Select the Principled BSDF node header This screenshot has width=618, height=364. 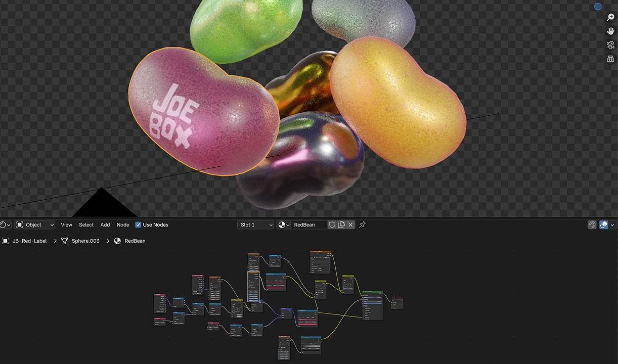pos(372,292)
